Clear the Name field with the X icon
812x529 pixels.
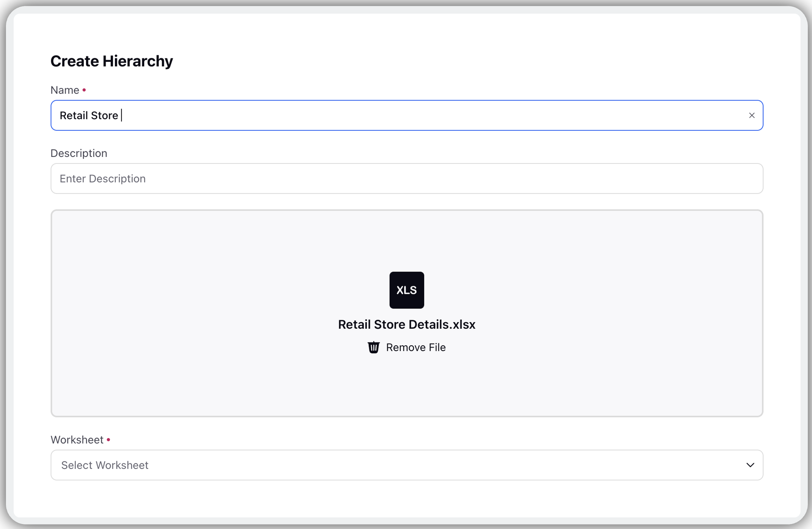point(752,115)
